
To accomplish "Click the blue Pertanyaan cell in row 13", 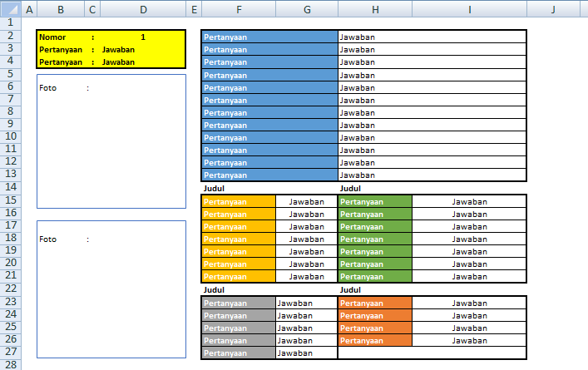I will click(x=269, y=175).
